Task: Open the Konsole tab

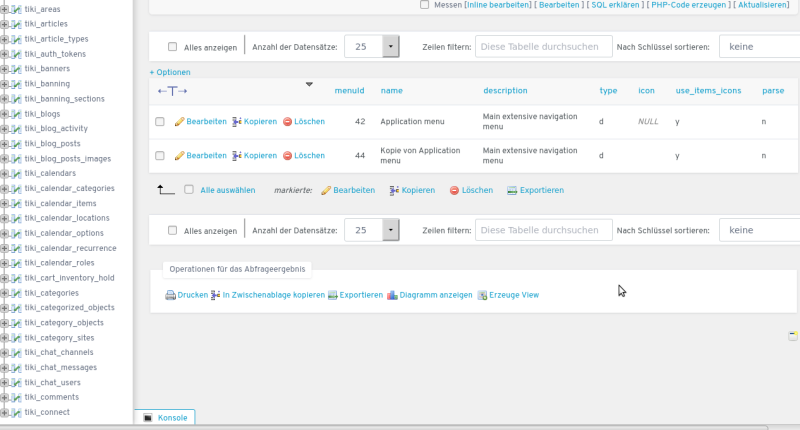Action: click(x=165, y=417)
